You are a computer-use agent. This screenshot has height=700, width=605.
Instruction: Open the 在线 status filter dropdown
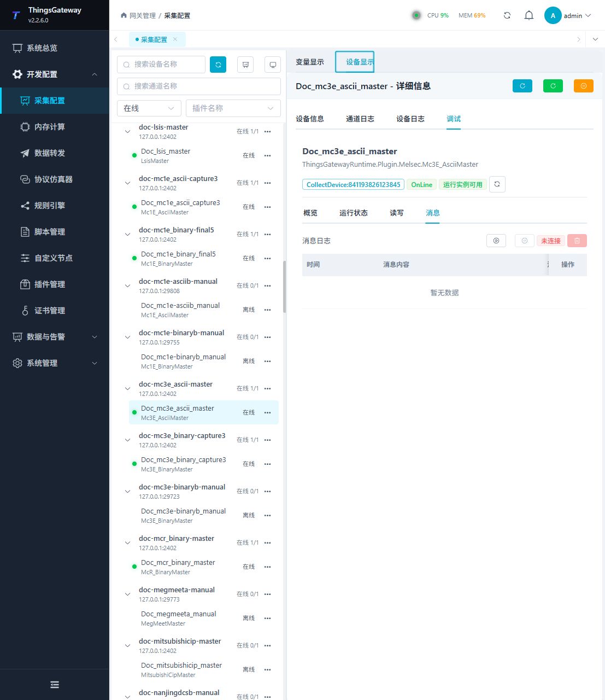(149, 108)
